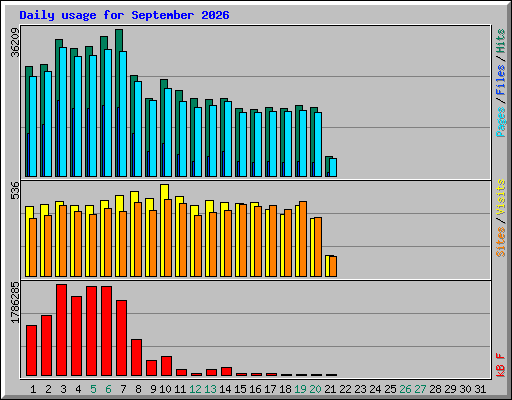The height and width of the screenshot is (400, 512).
Task: Click the green "Hits" legend word
Action: click(x=500, y=41)
